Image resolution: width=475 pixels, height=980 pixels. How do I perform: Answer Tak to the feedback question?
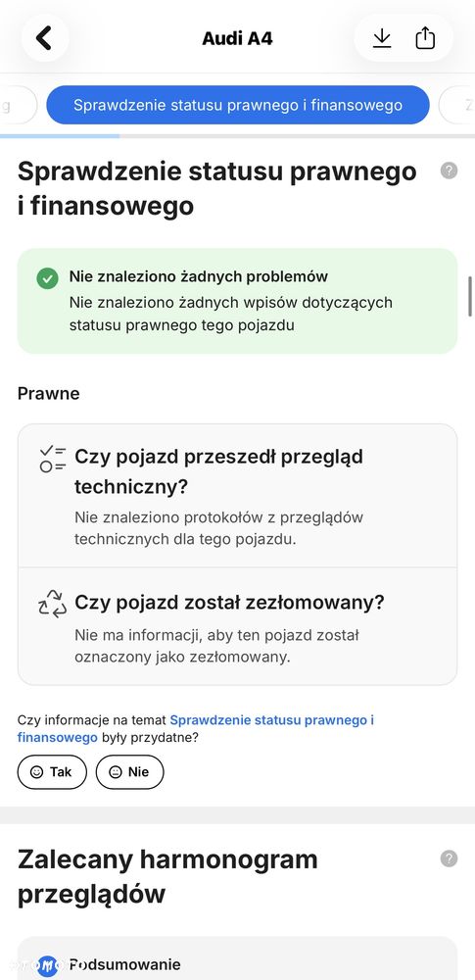52,772
